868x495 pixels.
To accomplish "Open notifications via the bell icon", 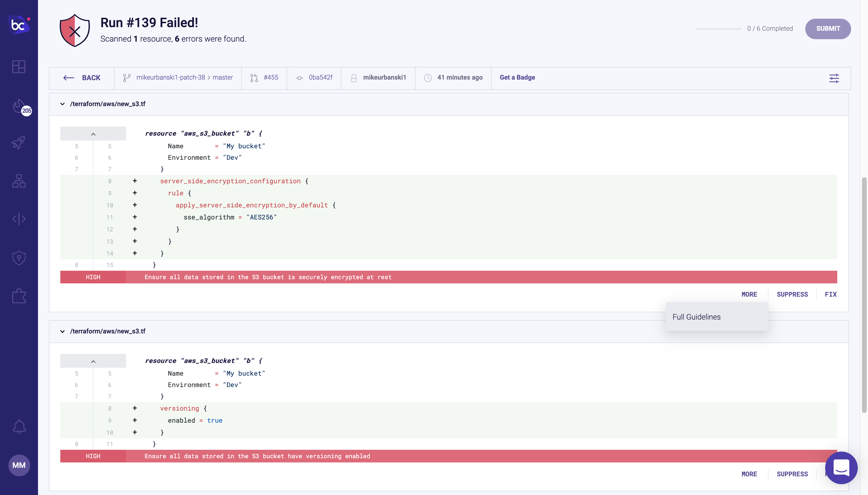I will 19,427.
